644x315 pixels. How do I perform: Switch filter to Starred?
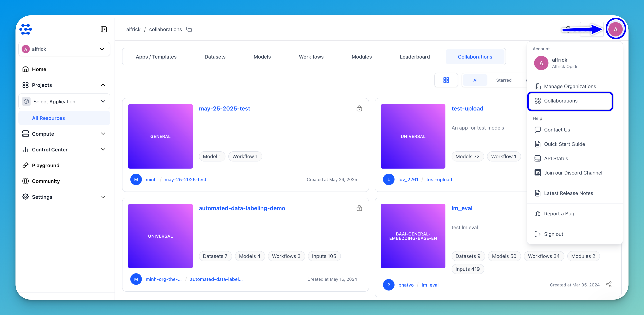point(504,80)
